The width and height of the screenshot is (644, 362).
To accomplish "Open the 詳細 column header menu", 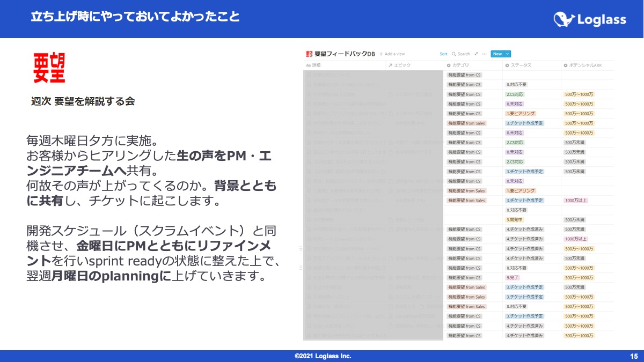I will tap(313, 65).
